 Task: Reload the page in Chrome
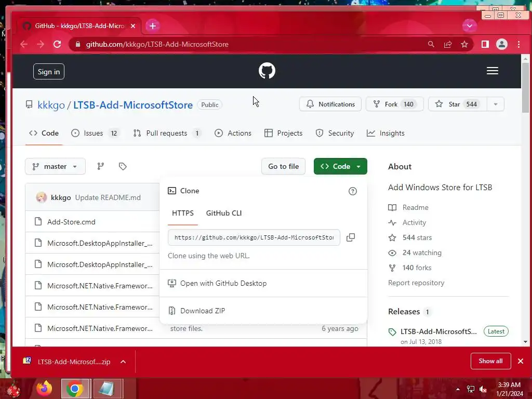point(57,44)
